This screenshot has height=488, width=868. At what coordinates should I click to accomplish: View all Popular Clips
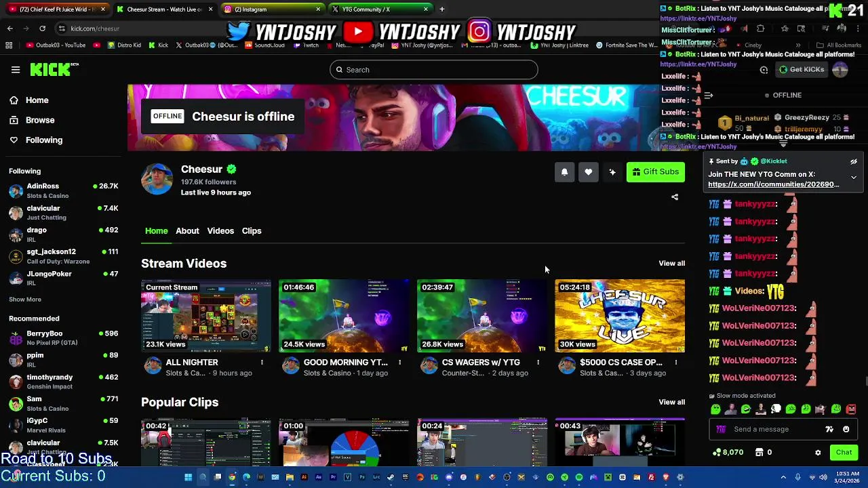pyautogui.click(x=671, y=403)
